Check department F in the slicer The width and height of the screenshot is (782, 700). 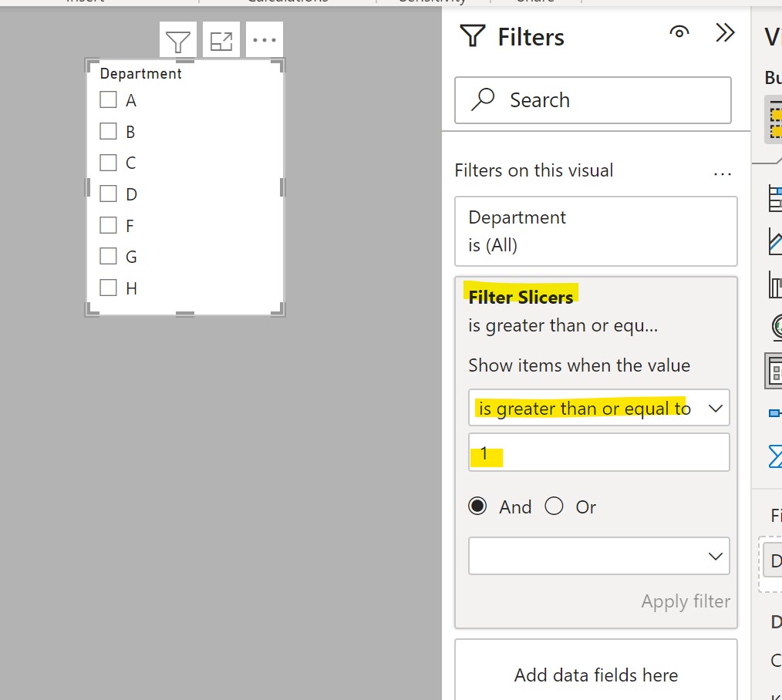point(108,225)
